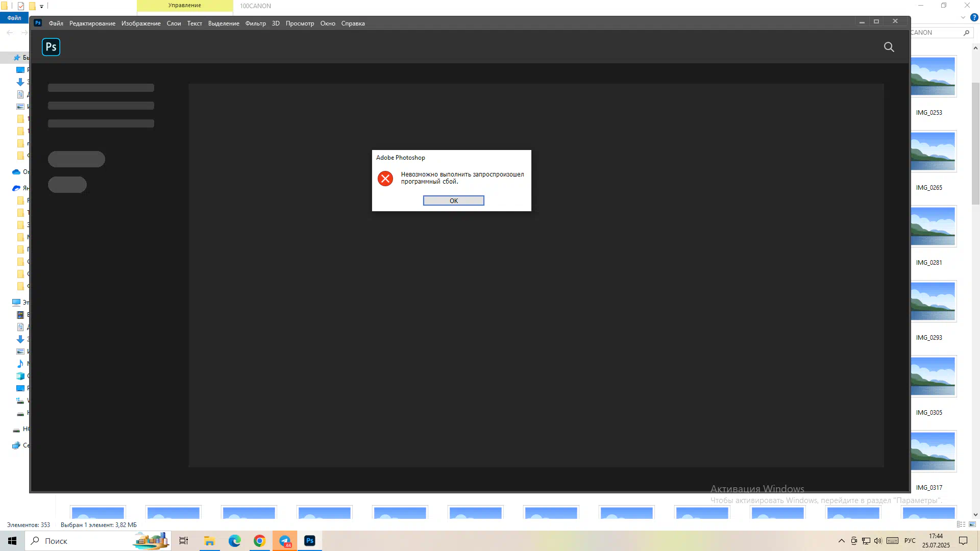
Task: Click the properties checkmark icon in Explorer title bar
Action: (x=21, y=6)
